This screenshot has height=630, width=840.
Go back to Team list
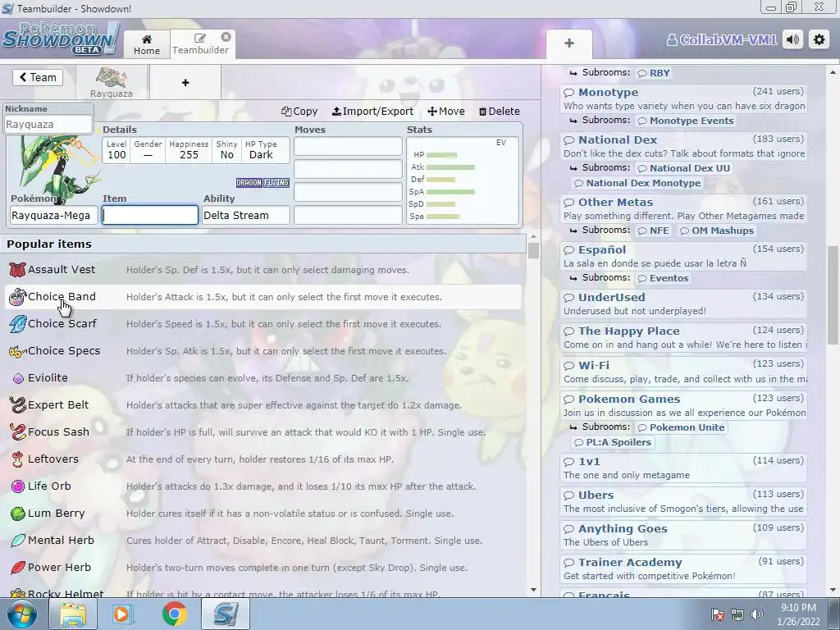pyautogui.click(x=38, y=77)
